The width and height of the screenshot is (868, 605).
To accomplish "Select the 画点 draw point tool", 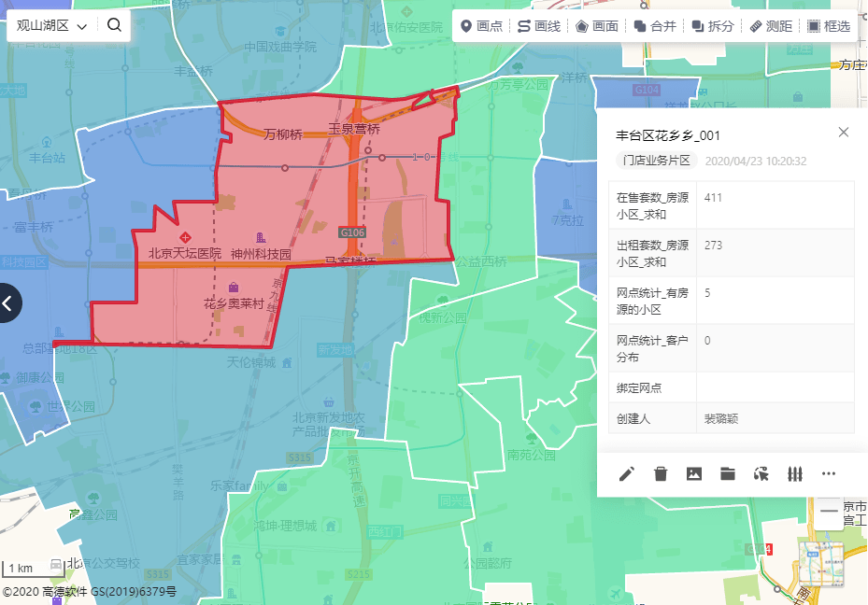I will coord(481,26).
